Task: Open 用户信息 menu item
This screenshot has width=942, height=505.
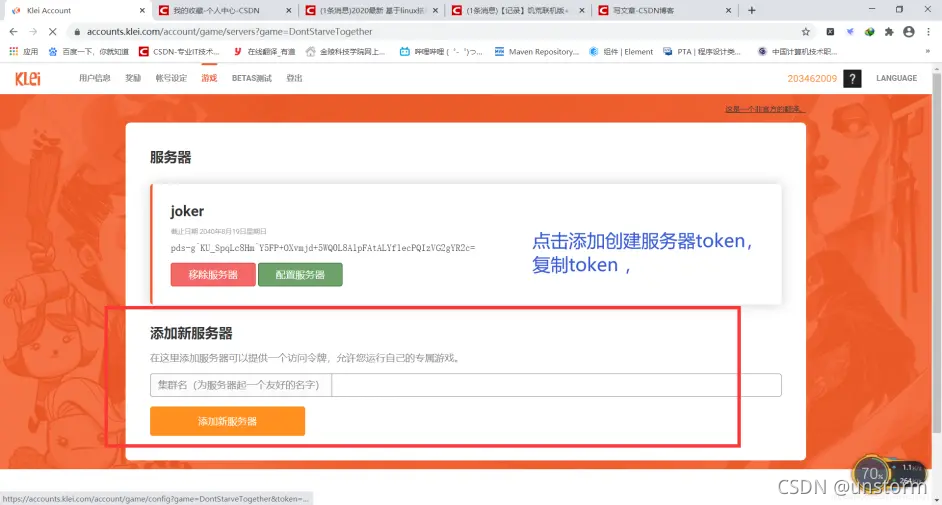Action: [94, 78]
